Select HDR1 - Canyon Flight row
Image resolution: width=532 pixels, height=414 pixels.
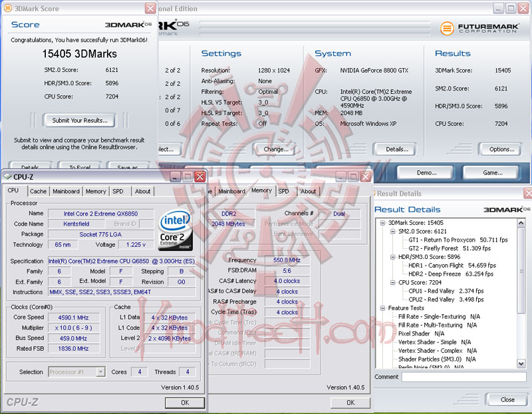(452, 266)
